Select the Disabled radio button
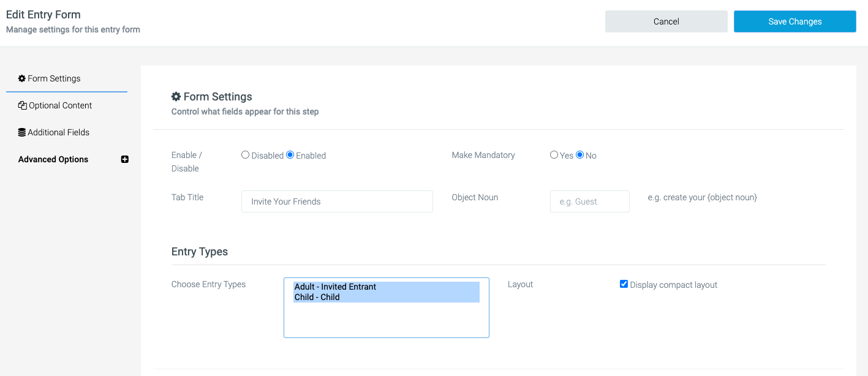Viewport: 868px width, 376px height. (x=246, y=155)
